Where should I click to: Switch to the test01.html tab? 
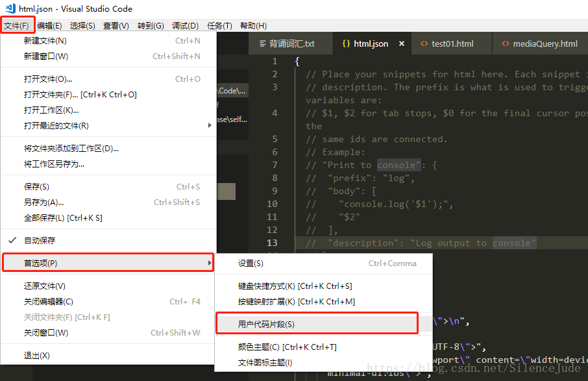[x=452, y=43]
